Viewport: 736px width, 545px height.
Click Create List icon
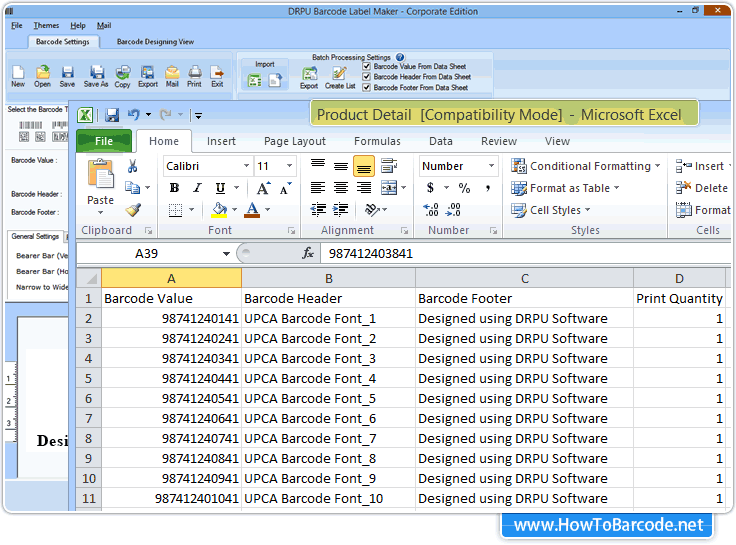point(339,74)
